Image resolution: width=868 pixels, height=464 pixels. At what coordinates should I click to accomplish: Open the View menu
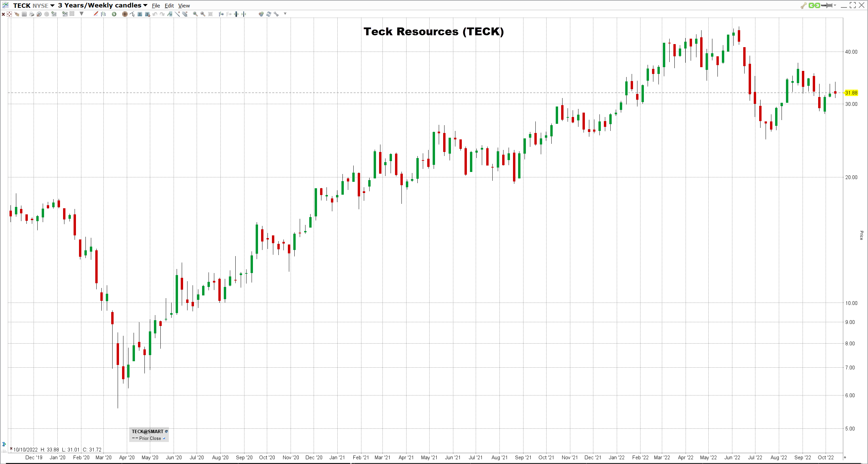pyautogui.click(x=184, y=6)
